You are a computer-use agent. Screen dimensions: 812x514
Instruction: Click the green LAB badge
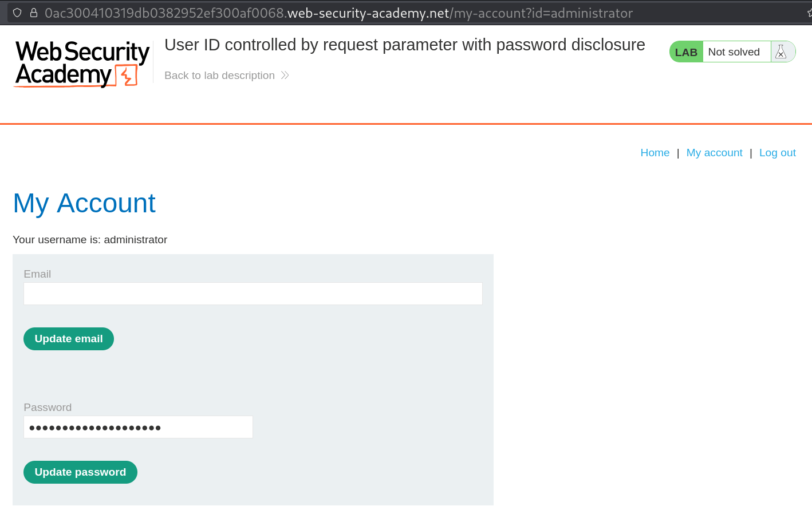pyautogui.click(x=685, y=52)
